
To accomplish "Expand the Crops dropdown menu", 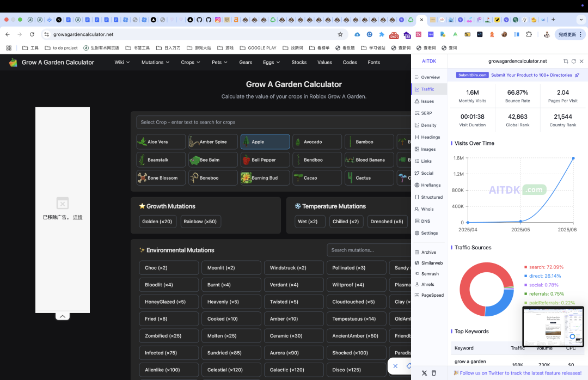I will pos(191,62).
